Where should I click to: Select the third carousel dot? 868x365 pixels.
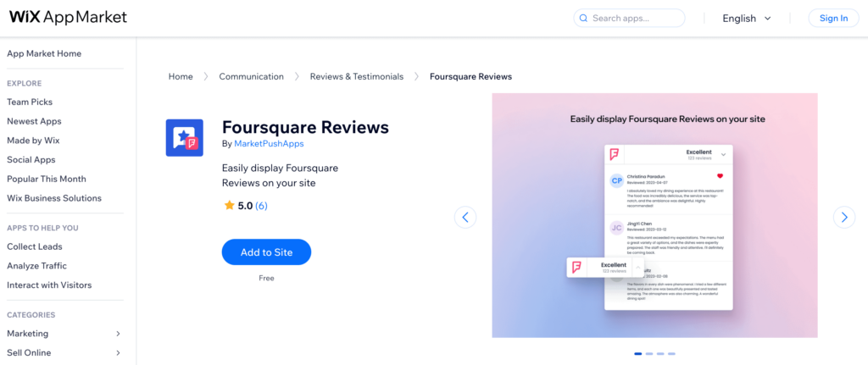(x=660, y=353)
